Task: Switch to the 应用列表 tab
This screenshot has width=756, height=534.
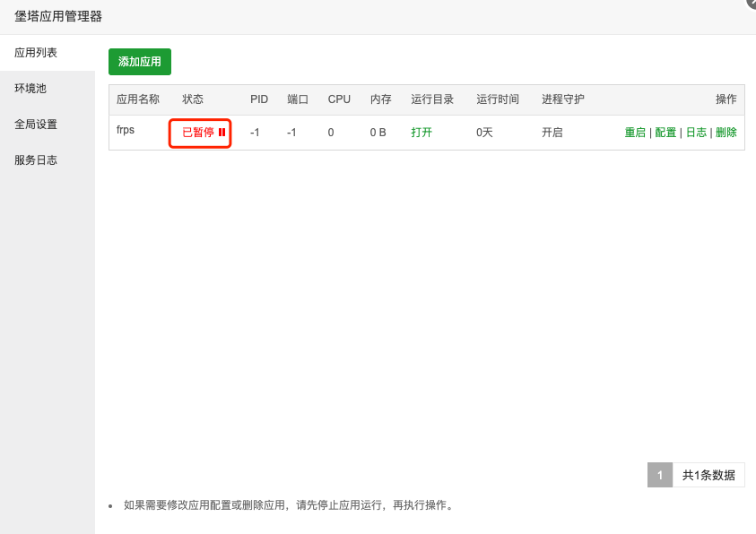Action: (x=36, y=53)
